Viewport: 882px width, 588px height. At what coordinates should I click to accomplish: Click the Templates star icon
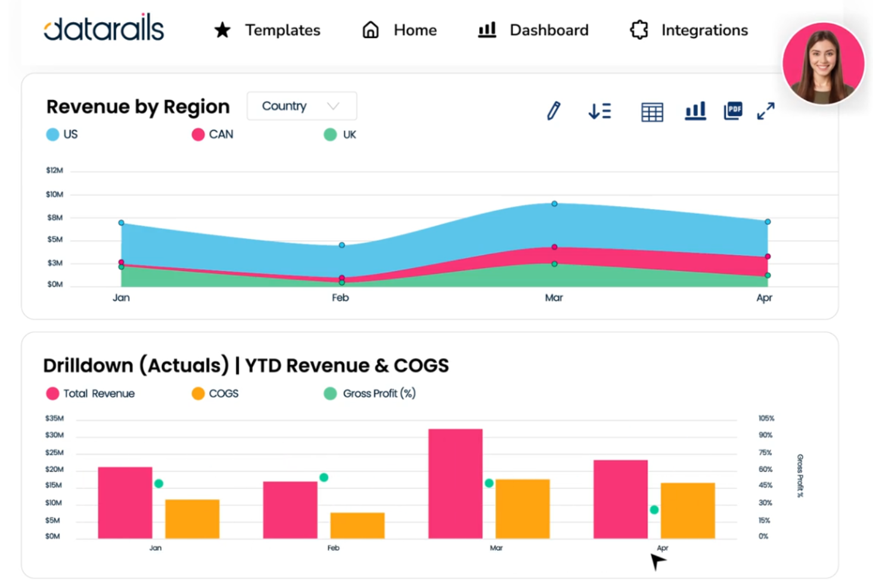[x=222, y=30]
